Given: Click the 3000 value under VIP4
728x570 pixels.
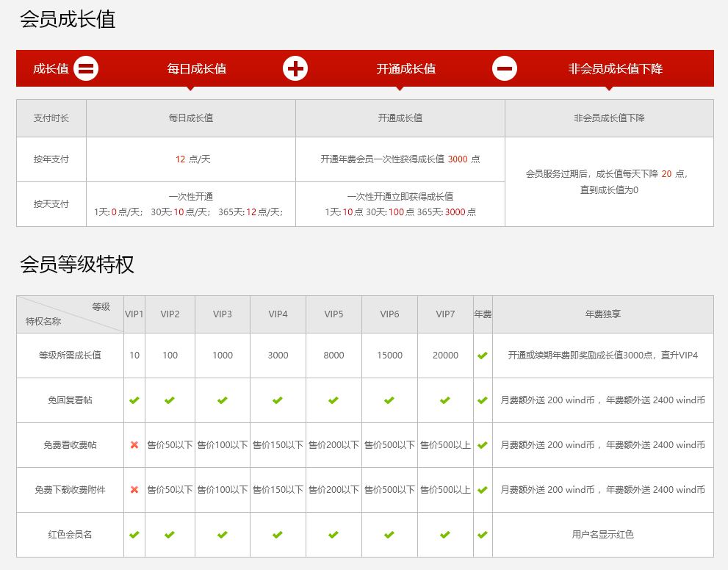Looking at the screenshot, I should coord(278,355).
